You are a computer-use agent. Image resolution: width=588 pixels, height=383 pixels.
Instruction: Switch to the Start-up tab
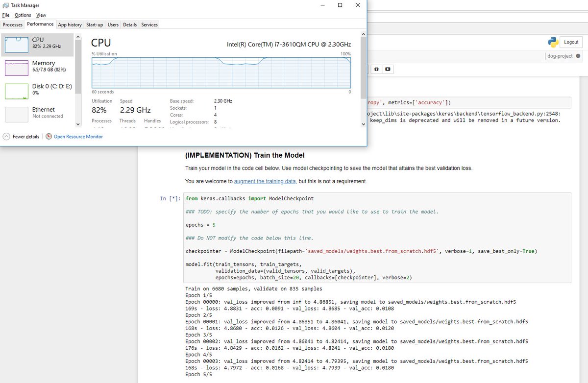pyautogui.click(x=95, y=24)
